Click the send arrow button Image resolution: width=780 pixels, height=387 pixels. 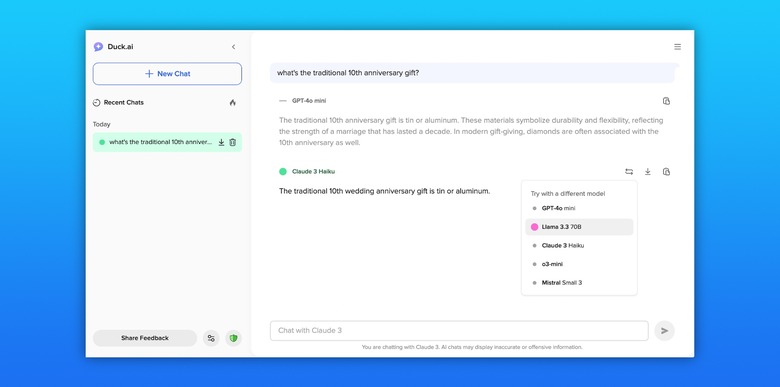(665, 331)
